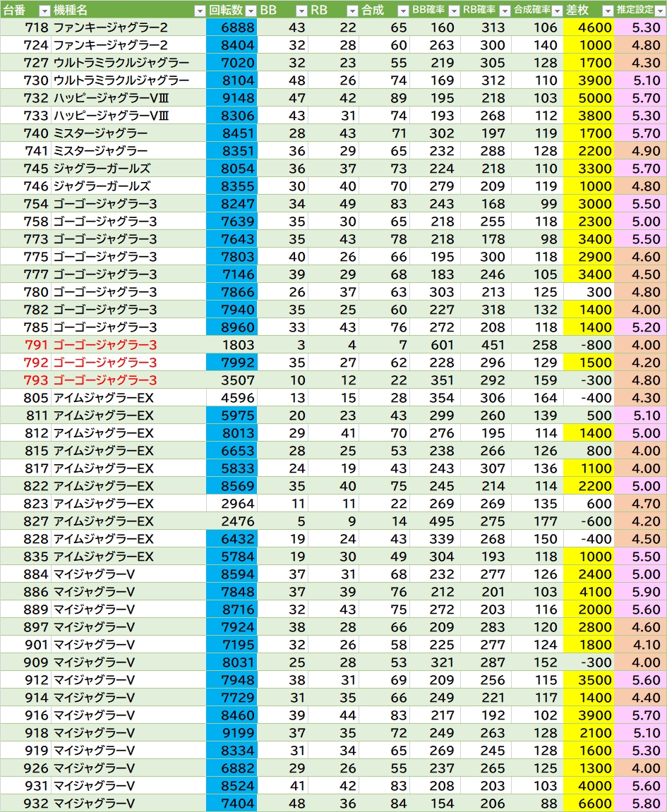The image size is (667, 812).
Task: Click the 7643 rotation count cell
Action: pos(232,238)
